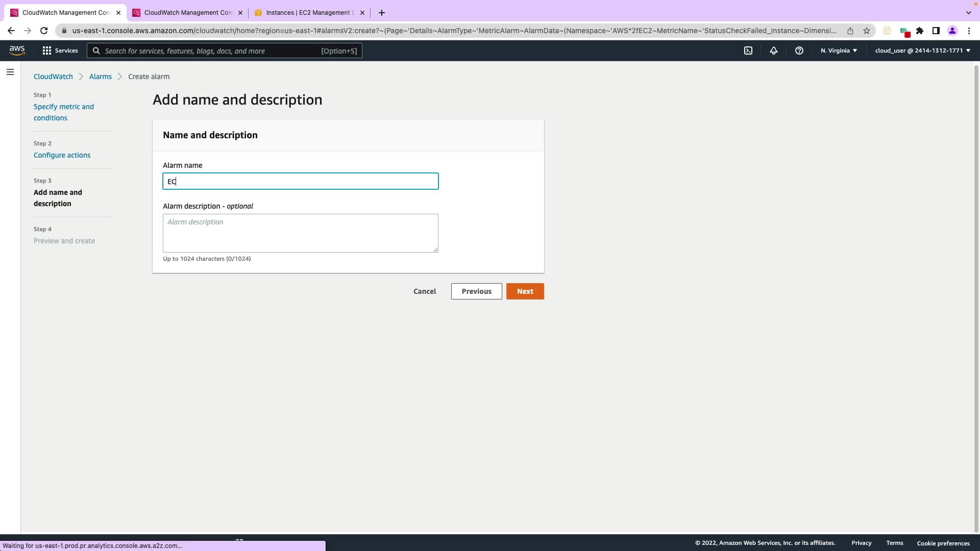Open the Services grid menu

coord(60,51)
